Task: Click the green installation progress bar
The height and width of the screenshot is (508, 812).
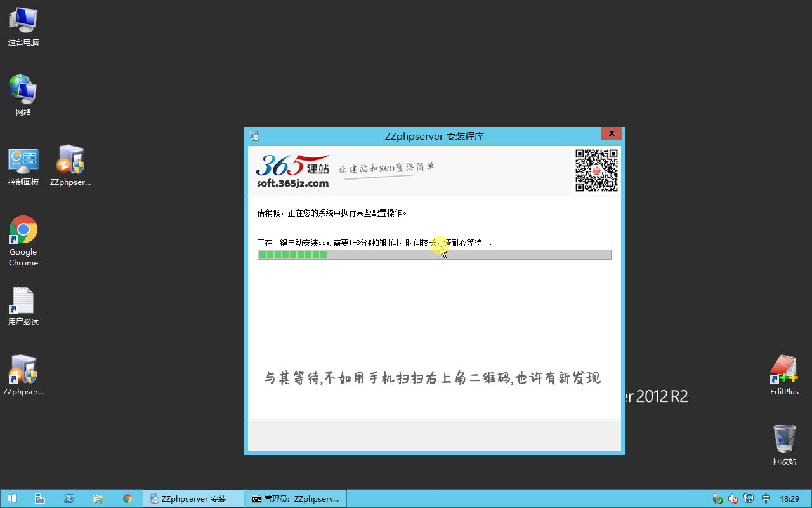Action: (435, 255)
